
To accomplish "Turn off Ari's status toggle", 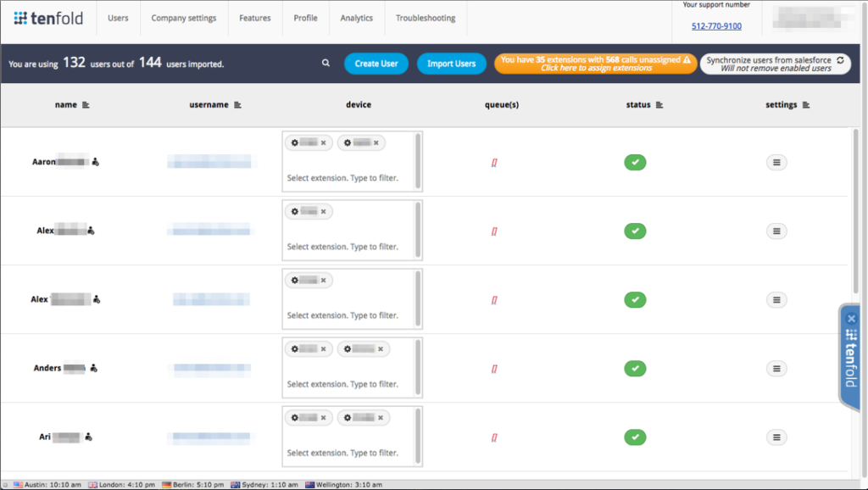I will click(x=635, y=437).
